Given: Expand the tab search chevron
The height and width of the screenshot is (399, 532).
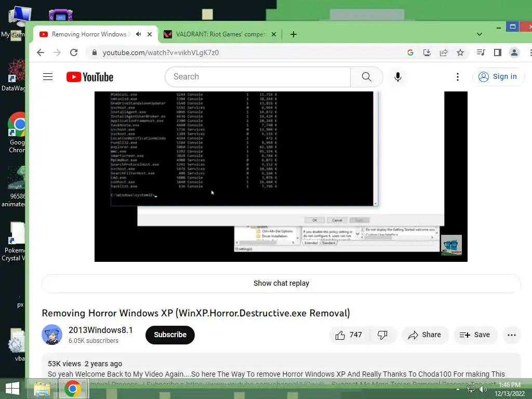Looking at the screenshot, I should tap(479, 34).
